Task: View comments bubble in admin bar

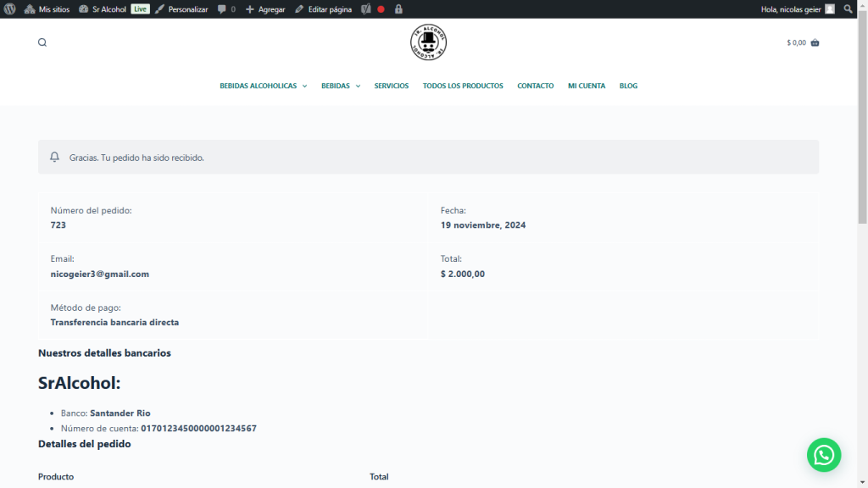Action: coord(226,8)
